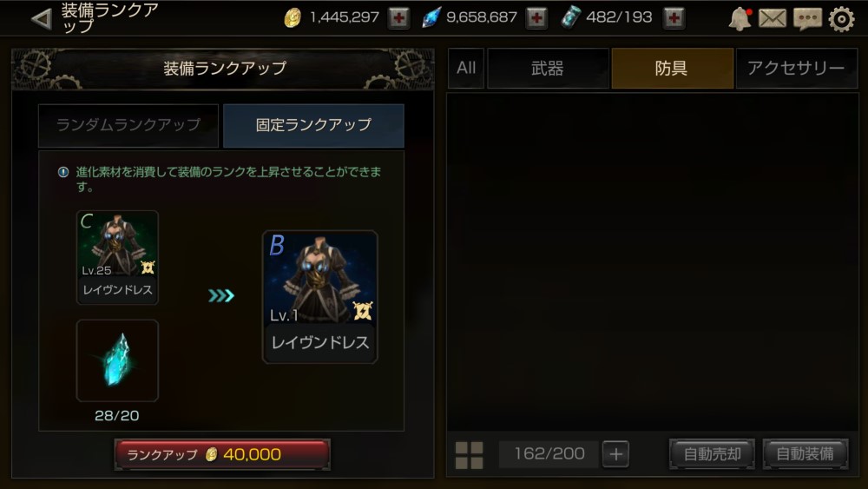
Task: Select the rank C レイヴンドレス thumbnail
Action: (x=117, y=257)
